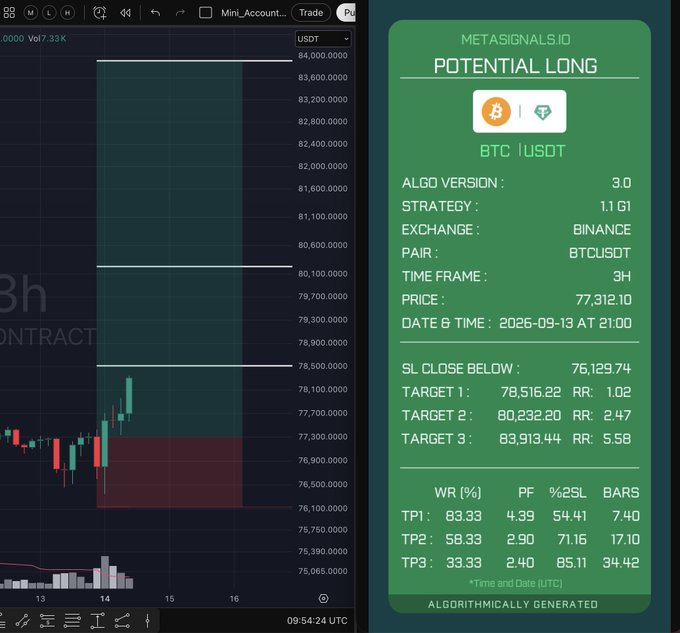Pick the Fibonacci retracement lines tool
Viewport: 680px width, 633px height.
point(72,621)
